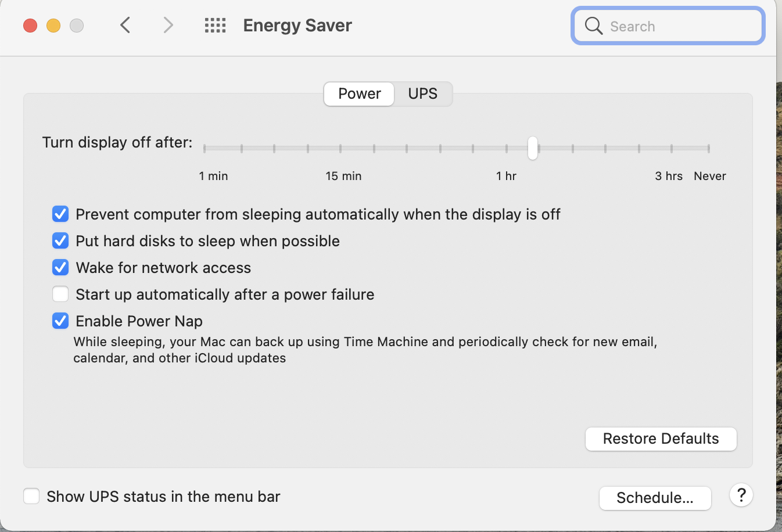Viewport: 782px width, 532px height.
Task: Disable Prevent computer from sleeping automatically checkbox
Action: tap(60, 214)
